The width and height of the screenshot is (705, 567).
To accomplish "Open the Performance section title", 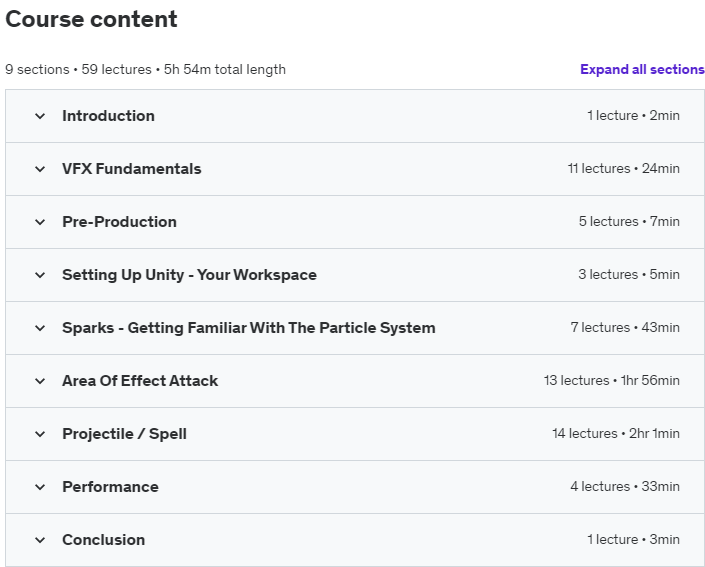I will tap(110, 487).
